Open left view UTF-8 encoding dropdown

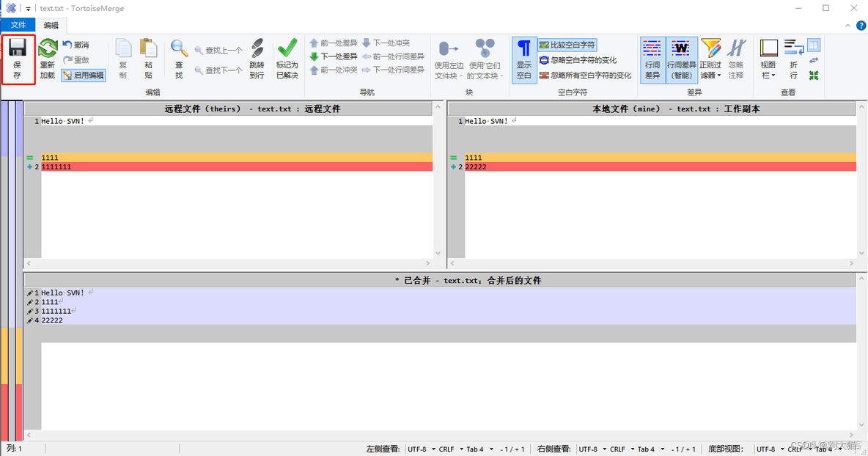pos(422,449)
